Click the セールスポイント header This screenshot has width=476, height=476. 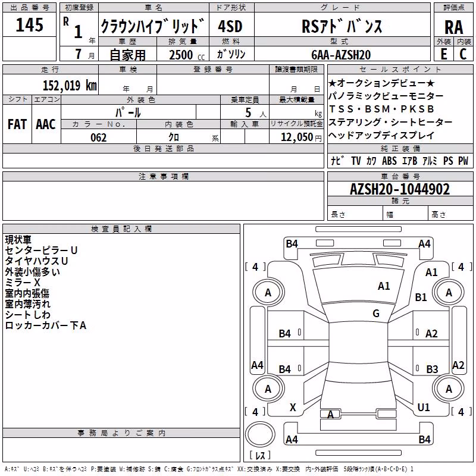pos(400,69)
